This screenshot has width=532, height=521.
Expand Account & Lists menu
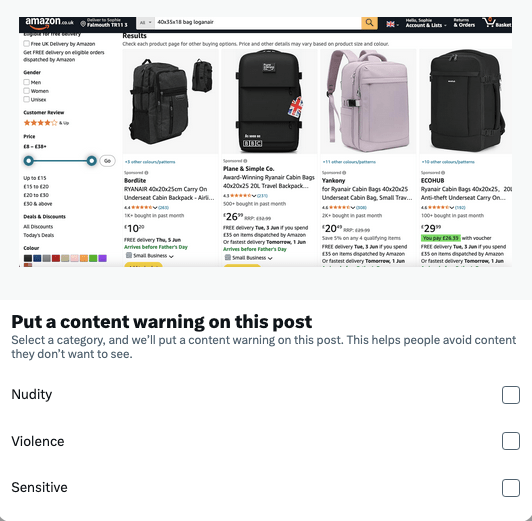pyautogui.click(x=425, y=23)
